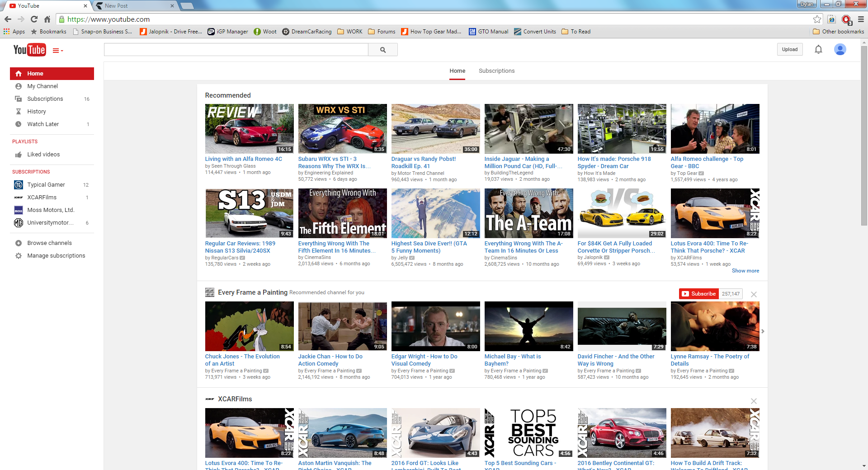Click the Every Frame a Painting shelf title
Image resolution: width=868 pixels, height=470 pixels.
click(x=252, y=292)
